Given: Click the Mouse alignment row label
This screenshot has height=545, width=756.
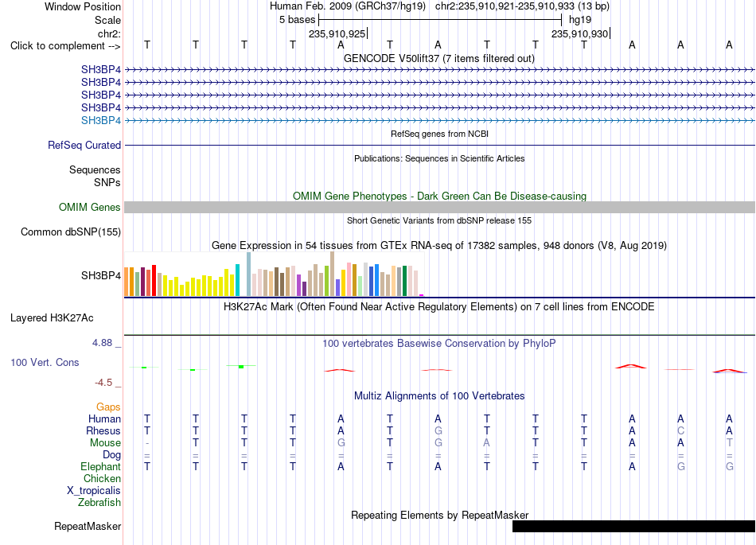Looking at the screenshot, I should [106, 443].
